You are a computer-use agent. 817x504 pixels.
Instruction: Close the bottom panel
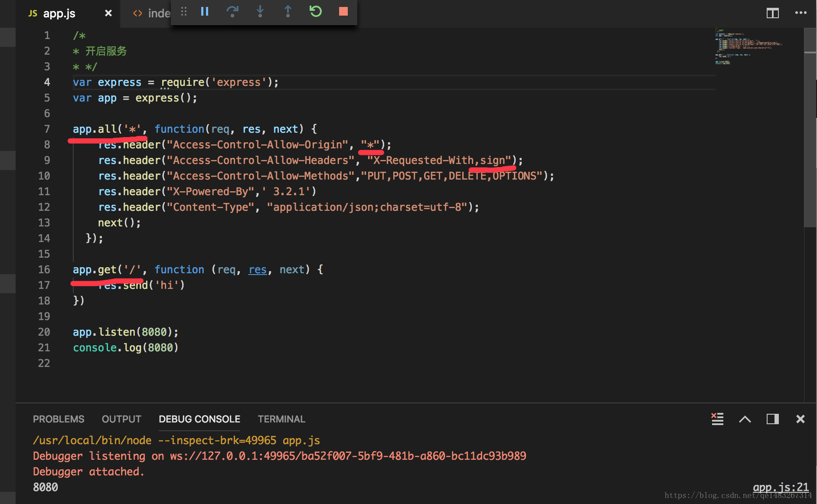pyautogui.click(x=801, y=419)
